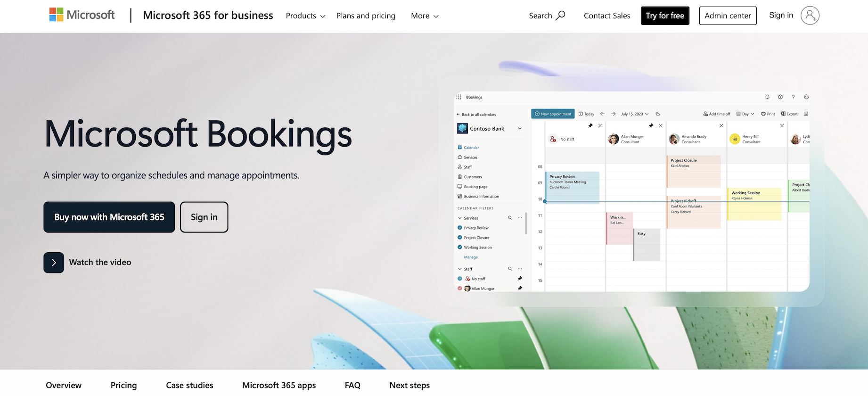Open Plans and pricing in header

pos(366,16)
